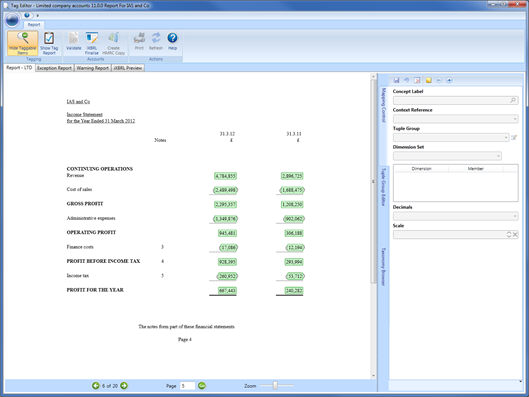
Task: Click the save icon in mapping toolbar
Action: point(397,80)
